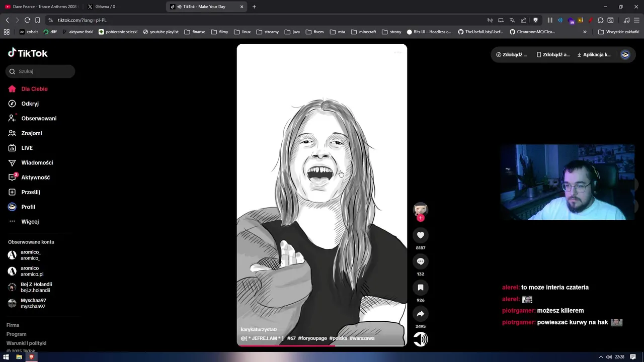Open the youtube playlist bookmark
This screenshot has width=644, height=362.
(x=161, y=32)
